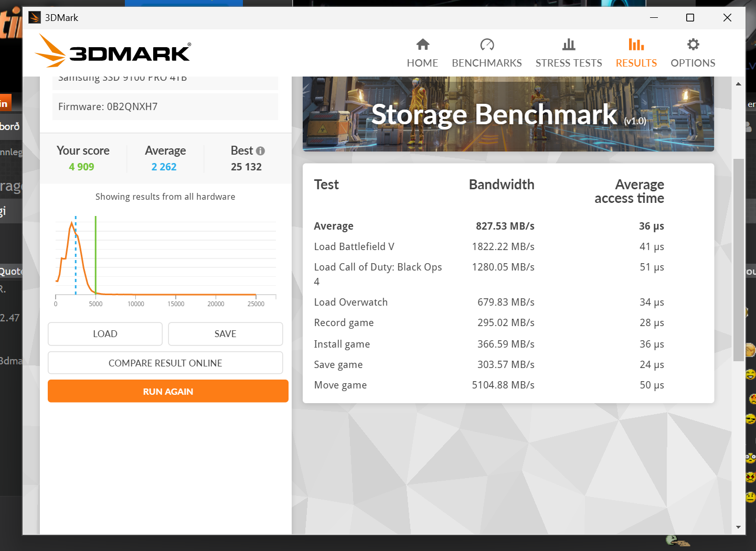Click the scrollbar down arrow
The image size is (756, 551).
click(x=738, y=527)
